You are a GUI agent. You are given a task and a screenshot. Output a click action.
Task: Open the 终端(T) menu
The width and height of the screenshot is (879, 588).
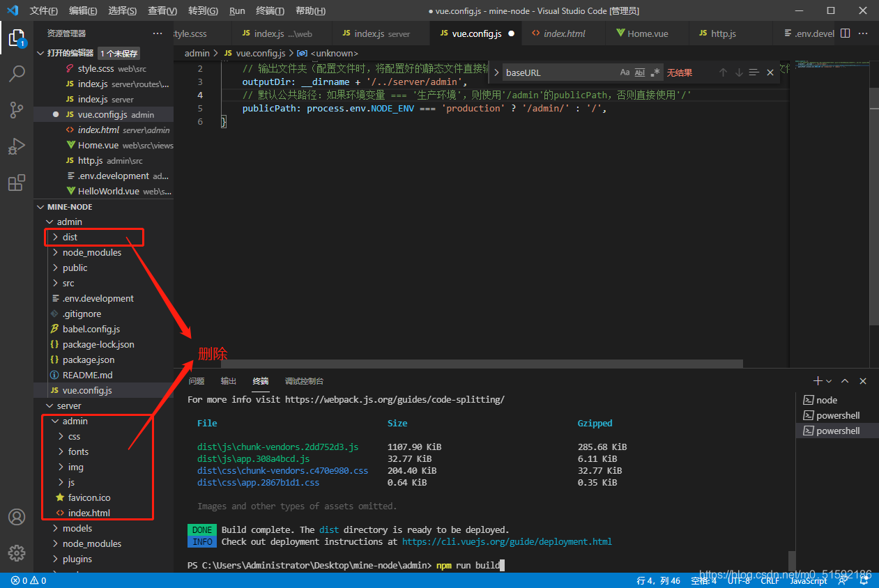270,11
